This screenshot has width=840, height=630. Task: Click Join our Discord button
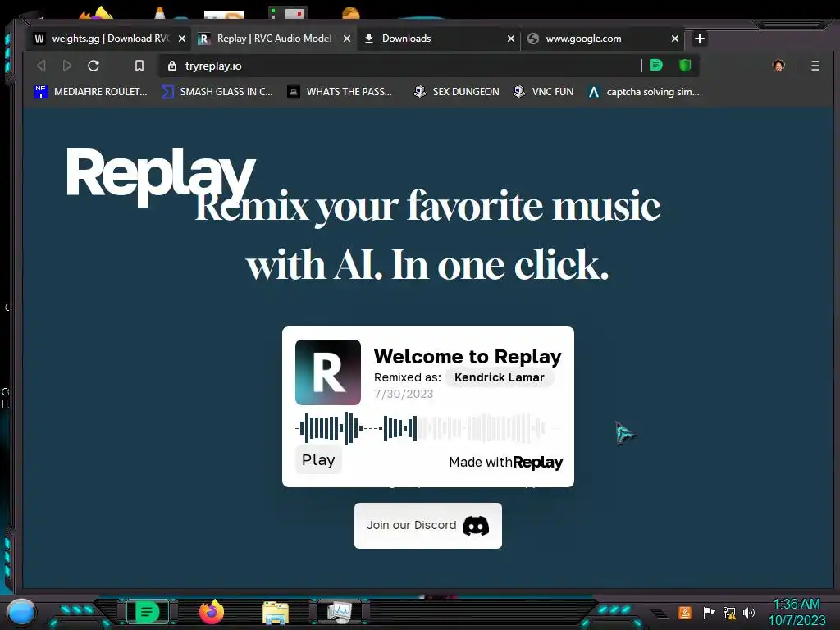point(428,526)
